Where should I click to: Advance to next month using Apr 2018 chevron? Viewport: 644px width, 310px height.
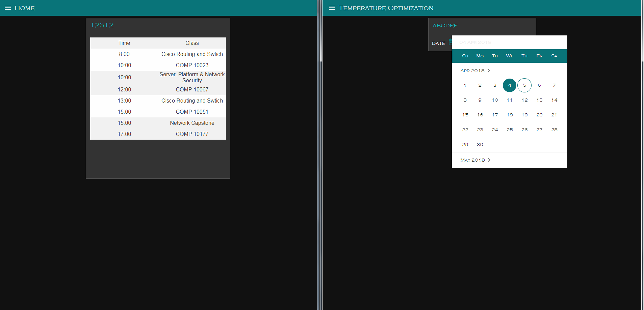pyautogui.click(x=489, y=71)
